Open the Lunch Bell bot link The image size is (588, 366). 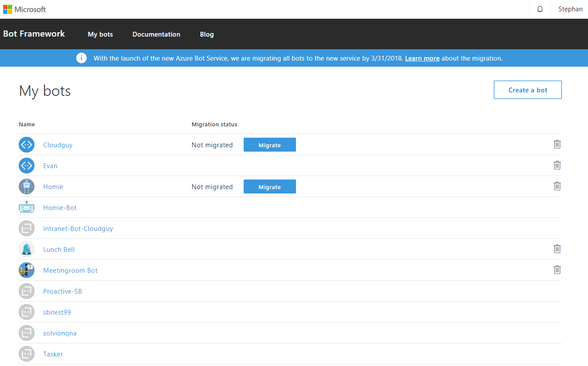click(59, 250)
